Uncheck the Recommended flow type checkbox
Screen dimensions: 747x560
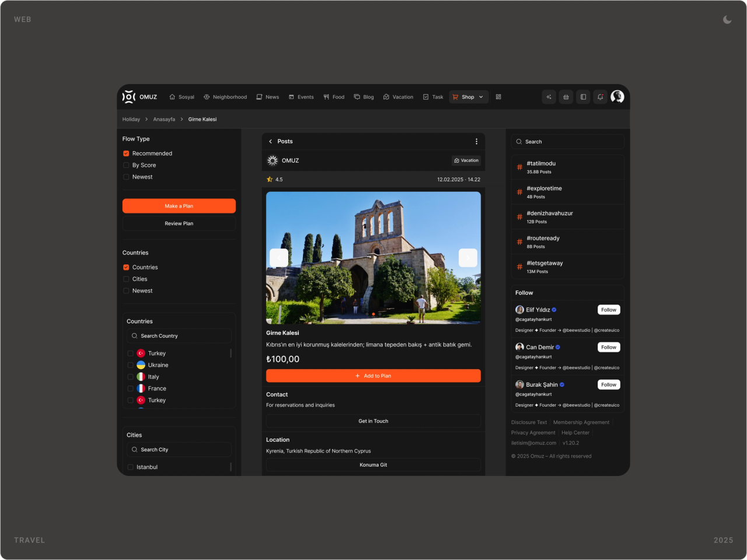126,153
